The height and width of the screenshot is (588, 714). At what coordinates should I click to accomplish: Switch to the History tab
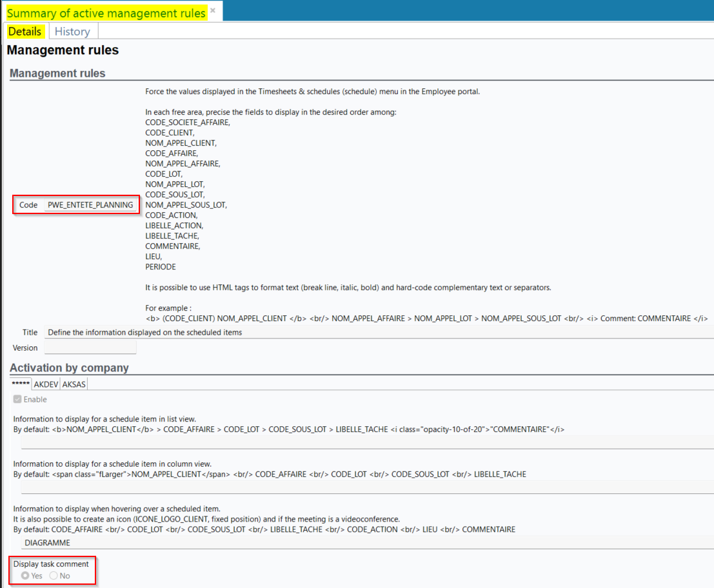pos(72,31)
